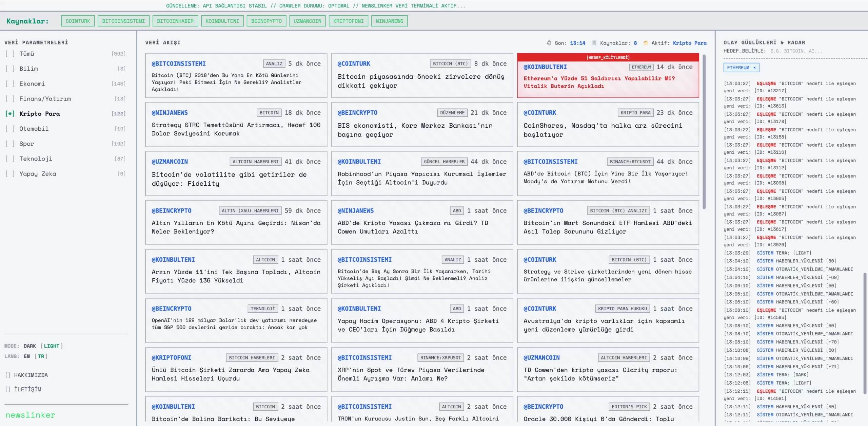Click the folder icon before Aktif label
Image resolution: width=868 pixels, height=426 pixels.
point(646,43)
